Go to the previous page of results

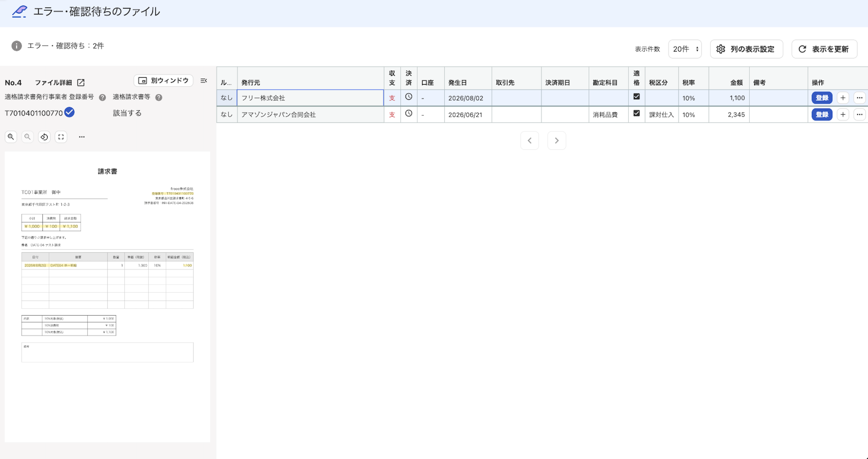[x=530, y=141]
